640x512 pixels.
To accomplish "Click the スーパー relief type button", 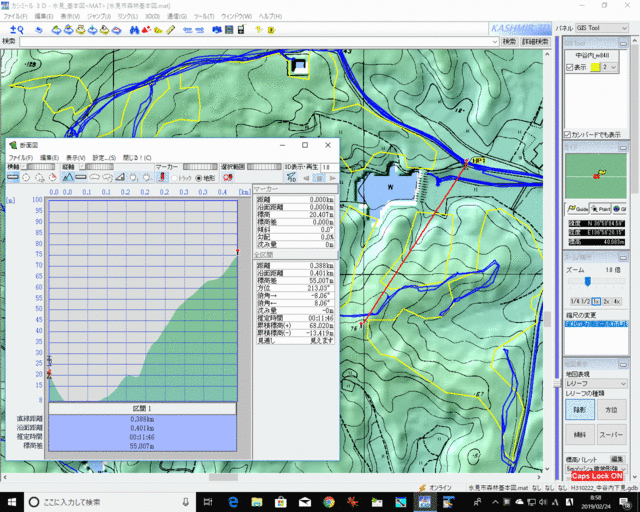I will click(611, 434).
